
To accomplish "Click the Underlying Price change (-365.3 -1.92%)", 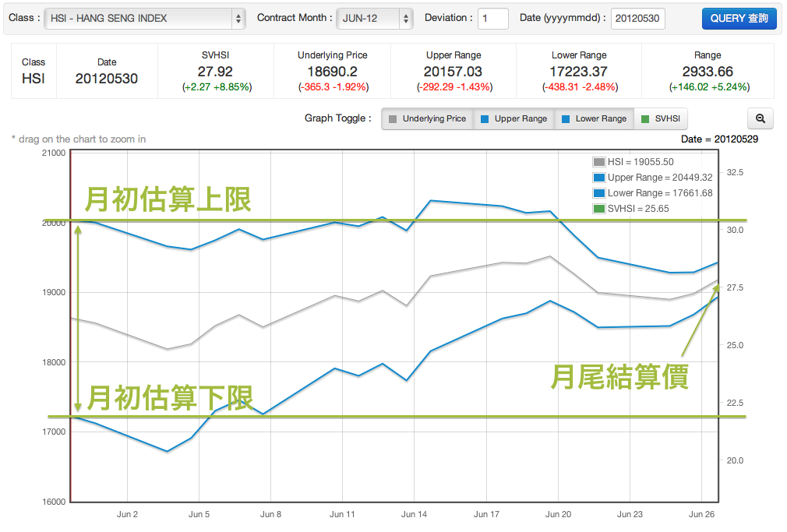I will point(334,87).
